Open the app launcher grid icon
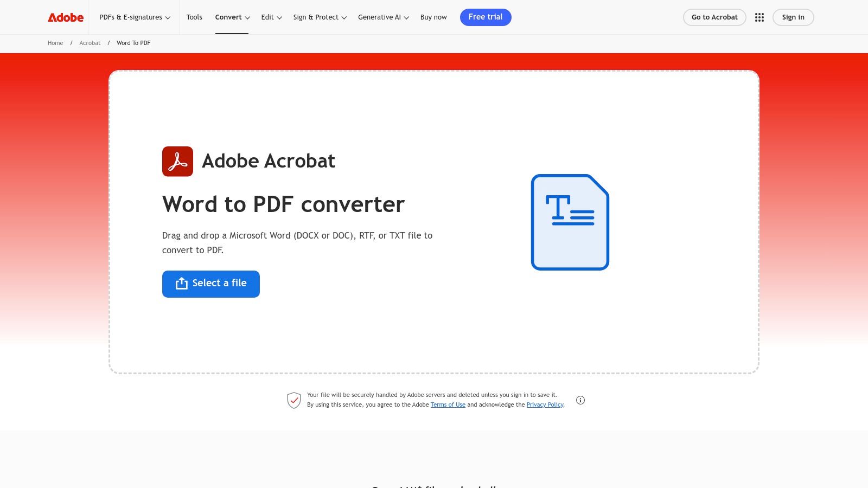Viewport: 868px width, 488px height. tap(759, 17)
